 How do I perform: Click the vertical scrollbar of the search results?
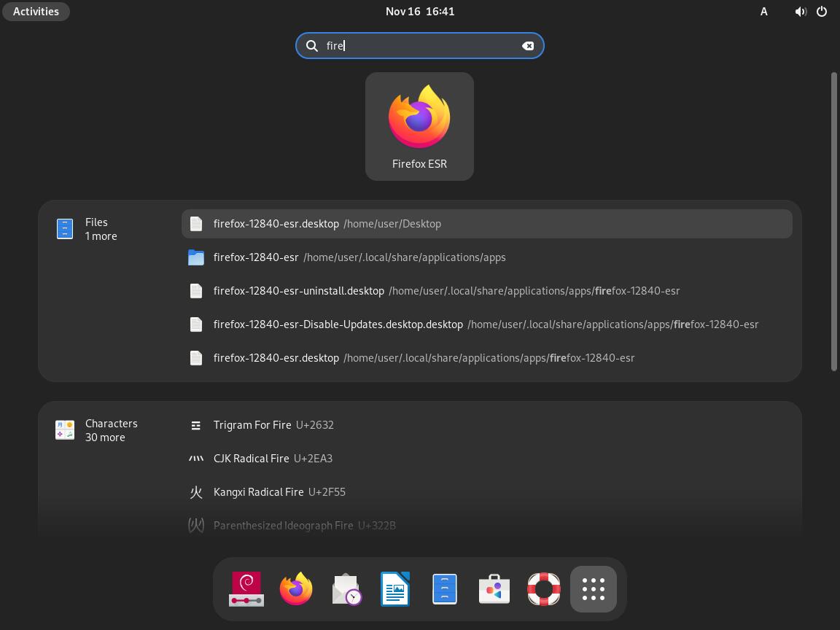pyautogui.click(x=833, y=221)
